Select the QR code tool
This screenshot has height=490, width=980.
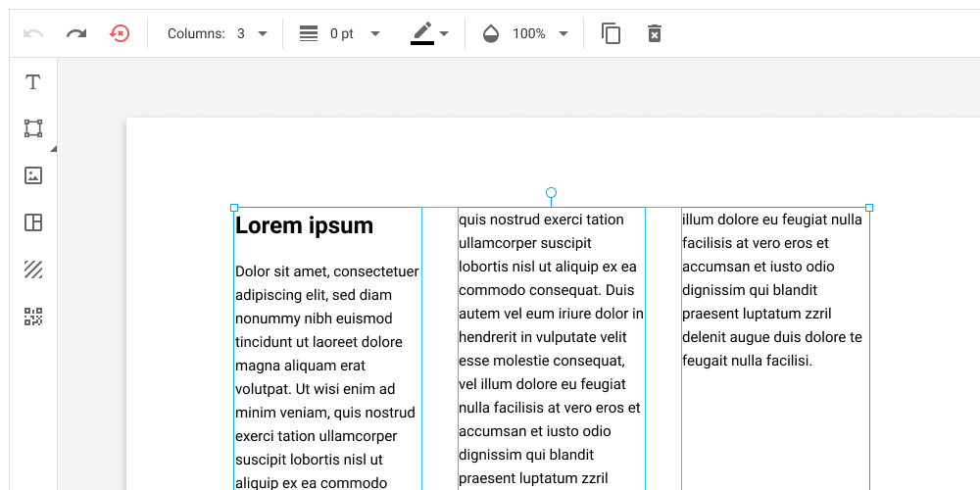point(33,317)
